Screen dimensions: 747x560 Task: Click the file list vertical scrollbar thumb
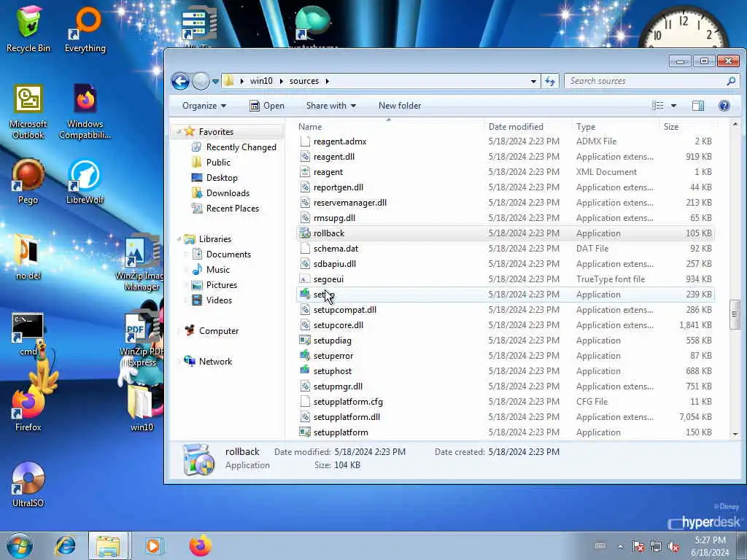(735, 314)
